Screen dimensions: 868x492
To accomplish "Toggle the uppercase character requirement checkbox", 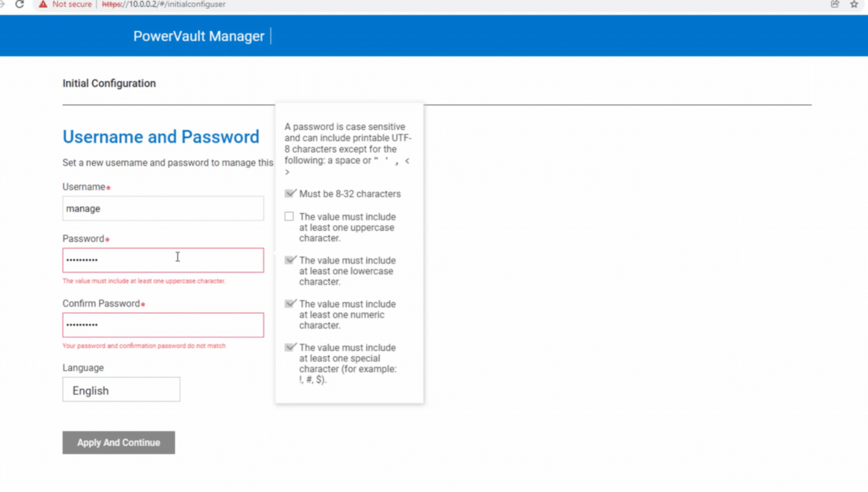I will tap(289, 217).
